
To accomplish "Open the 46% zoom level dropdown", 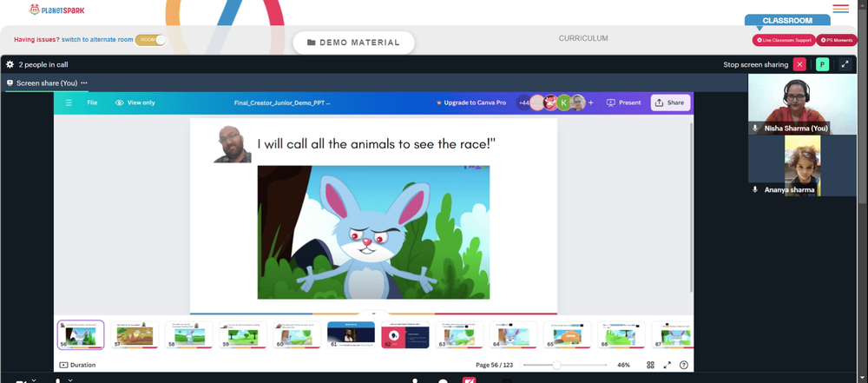I will point(623,365).
